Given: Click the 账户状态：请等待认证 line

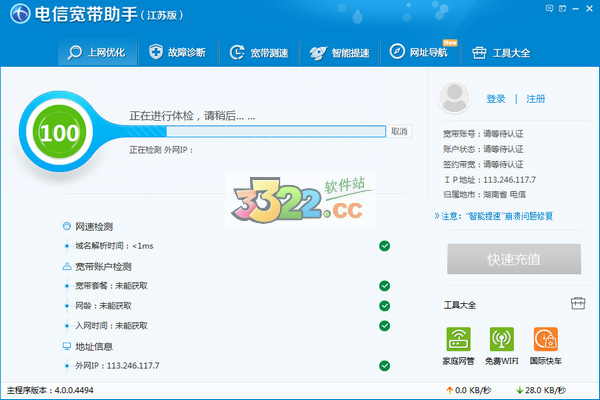Looking at the screenshot, I should pos(483,149).
